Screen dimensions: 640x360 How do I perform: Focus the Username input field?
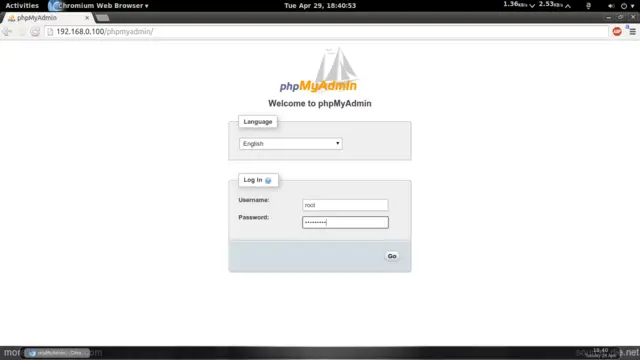coord(345,205)
